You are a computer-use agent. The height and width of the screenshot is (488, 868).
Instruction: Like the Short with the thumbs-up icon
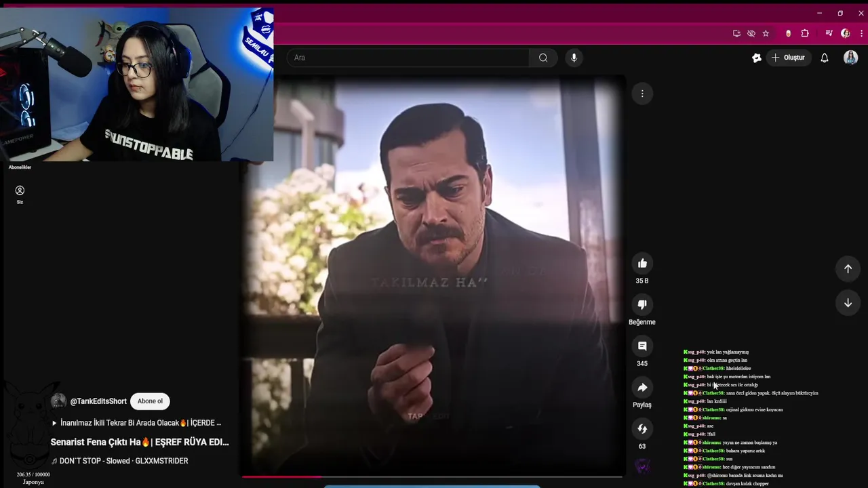tap(642, 263)
